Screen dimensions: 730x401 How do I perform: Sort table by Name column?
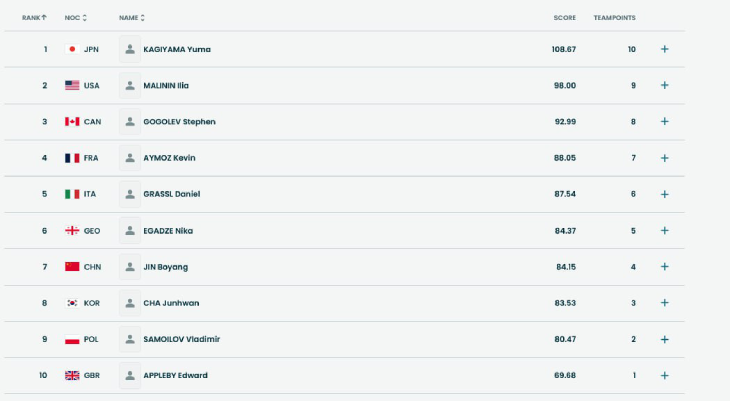(x=131, y=18)
